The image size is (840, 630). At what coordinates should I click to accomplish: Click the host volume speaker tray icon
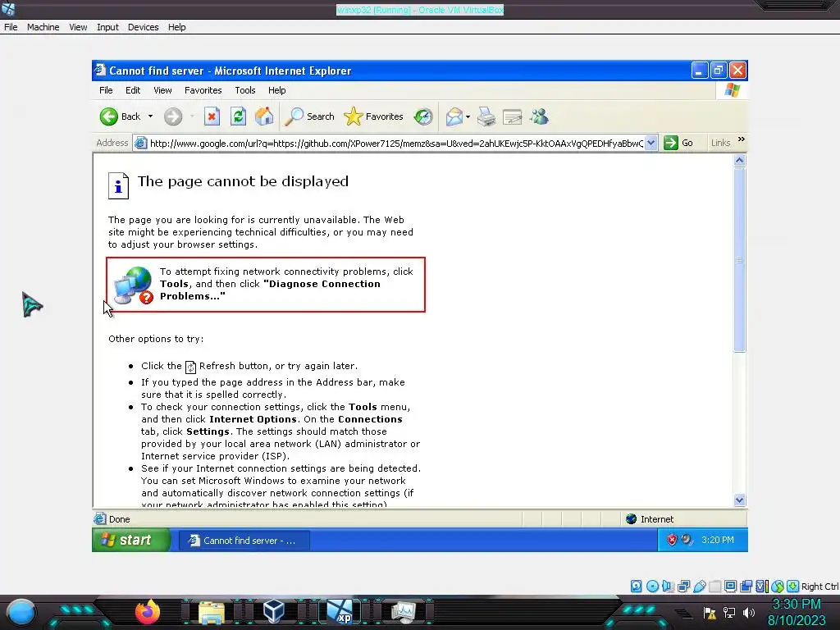click(748, 612)
